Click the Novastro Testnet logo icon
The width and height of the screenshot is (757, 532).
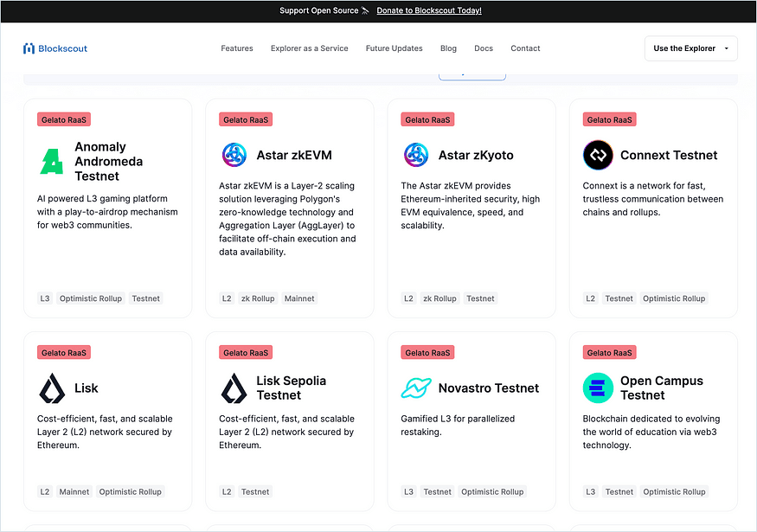[x=416, y=388]
